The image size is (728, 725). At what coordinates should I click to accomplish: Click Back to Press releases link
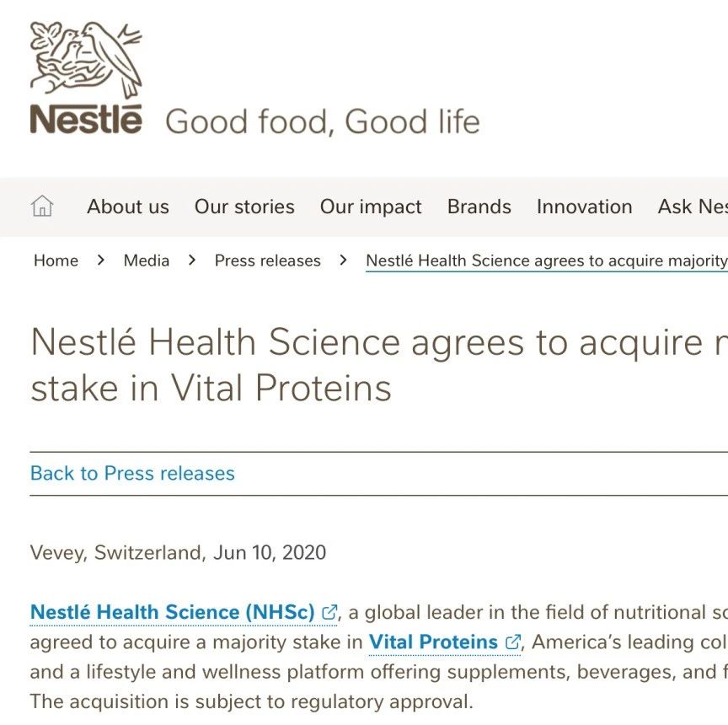pos(132,473)
